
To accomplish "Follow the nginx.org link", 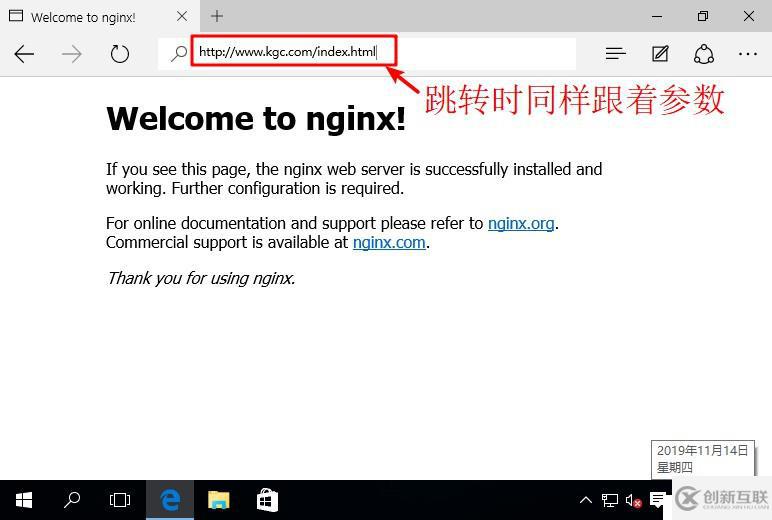I will [521, 224].
